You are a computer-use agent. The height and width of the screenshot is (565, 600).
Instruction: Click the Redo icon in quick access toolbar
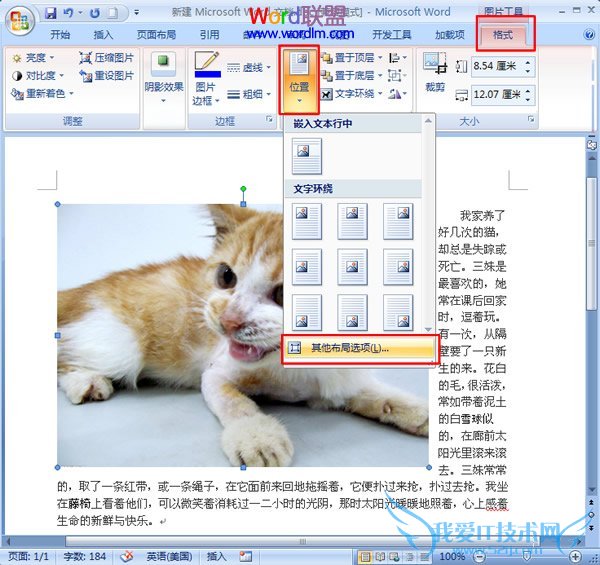94,13
